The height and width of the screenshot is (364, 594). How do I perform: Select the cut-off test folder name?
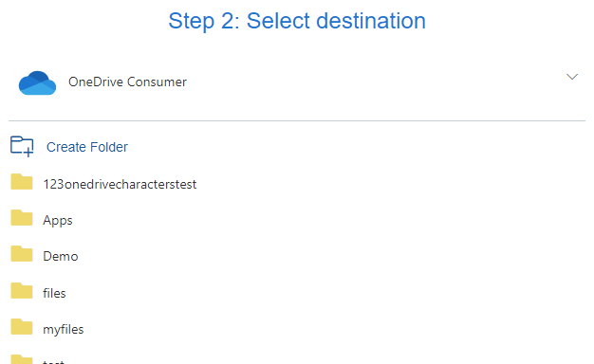(53, 362)
